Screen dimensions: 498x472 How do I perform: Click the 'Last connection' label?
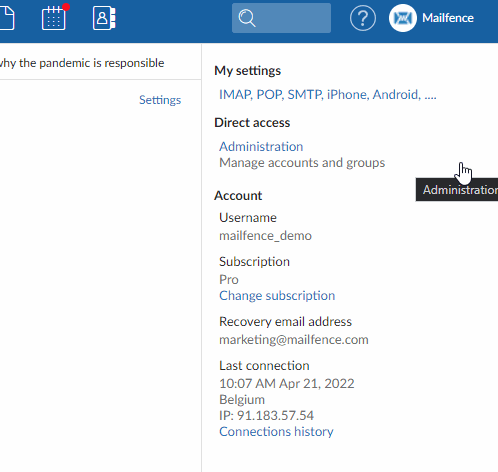(264, 366)
